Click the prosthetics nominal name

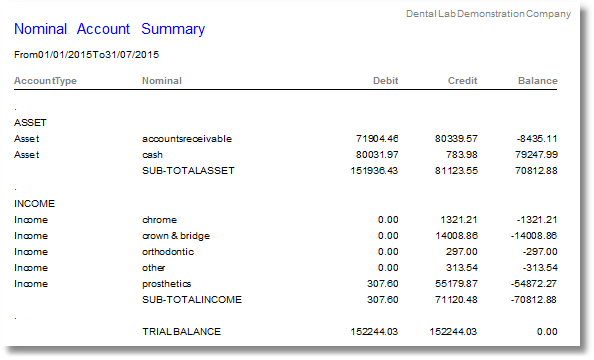(167, 283)
